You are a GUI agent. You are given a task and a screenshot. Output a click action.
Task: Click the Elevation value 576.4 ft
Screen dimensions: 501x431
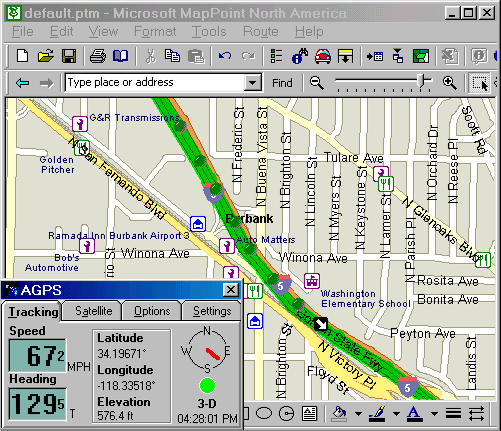click(x=115, y=416)
